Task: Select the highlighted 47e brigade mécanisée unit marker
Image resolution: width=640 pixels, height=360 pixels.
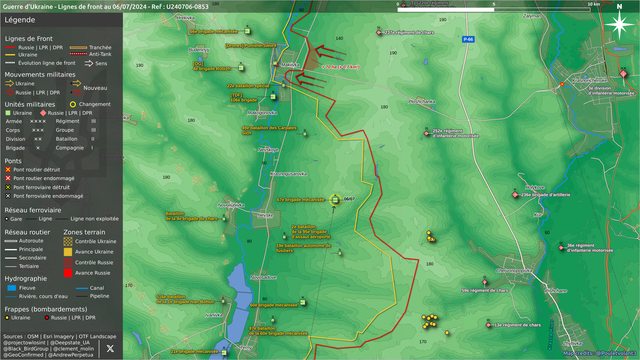Action: coord(335,200)
